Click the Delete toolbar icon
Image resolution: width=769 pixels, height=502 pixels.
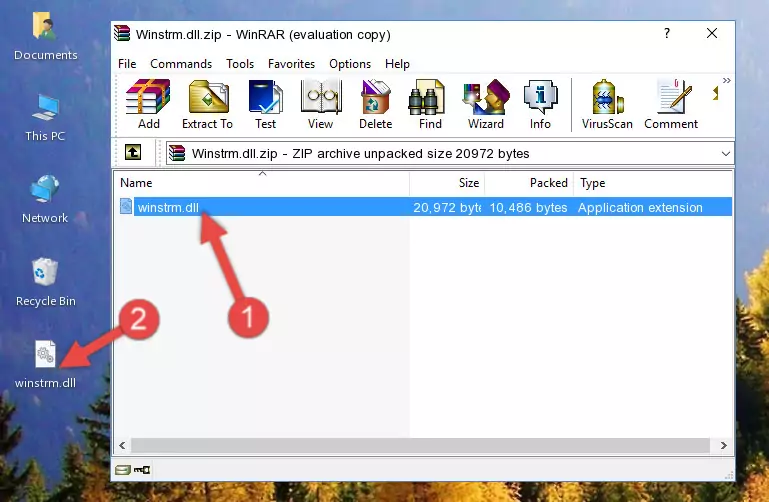click(x=375, y=104)
